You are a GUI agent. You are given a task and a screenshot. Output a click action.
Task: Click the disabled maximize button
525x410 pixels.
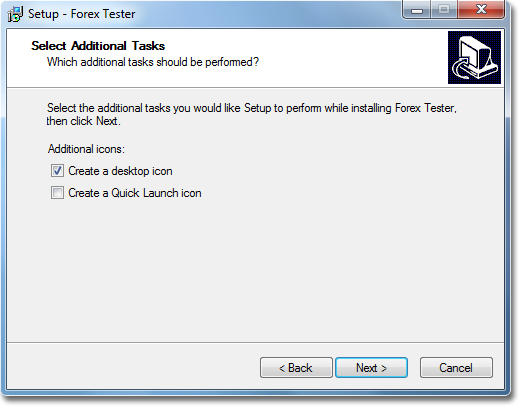tap(444, 10)
